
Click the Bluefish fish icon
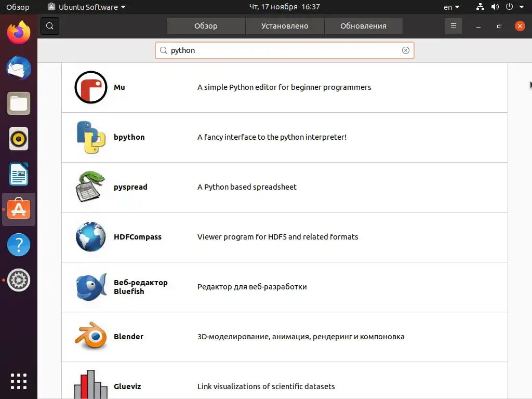click(x=91, y=287)
